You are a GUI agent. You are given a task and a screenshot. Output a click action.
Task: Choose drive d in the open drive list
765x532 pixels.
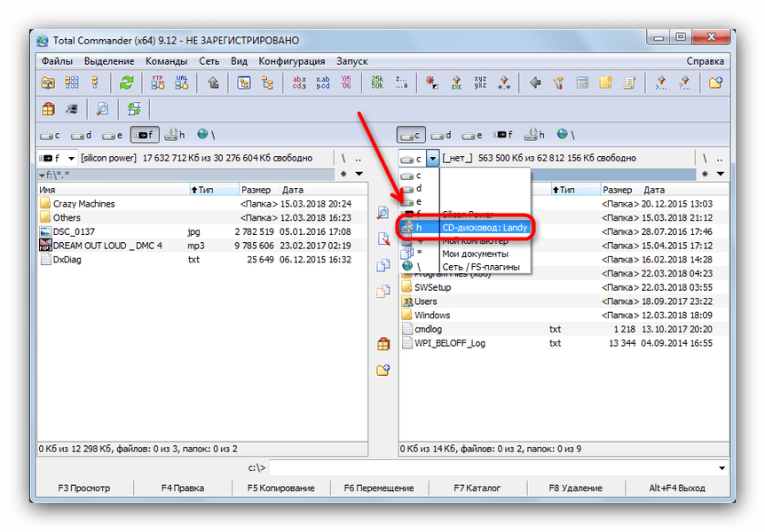pos(465,188)
